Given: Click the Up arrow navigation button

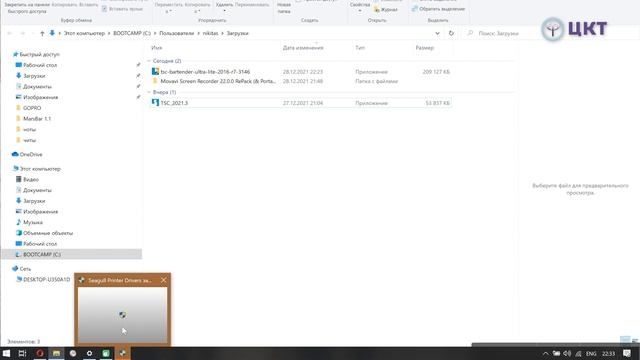Looking at the screenshot, I should [42, 33].
